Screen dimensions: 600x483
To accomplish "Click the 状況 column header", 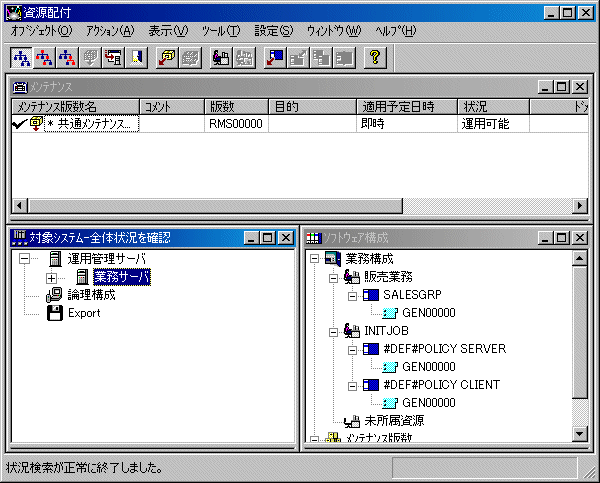I will click(x=494, y=106).
